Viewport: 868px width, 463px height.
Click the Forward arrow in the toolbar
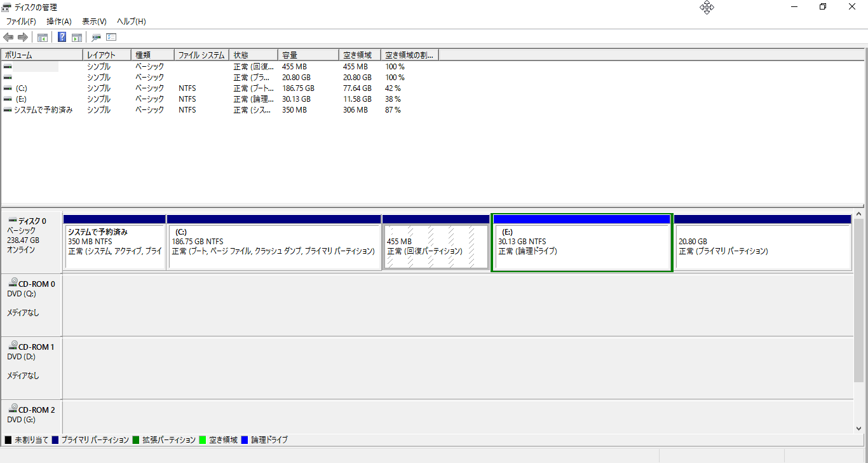[x=23, y=38]
